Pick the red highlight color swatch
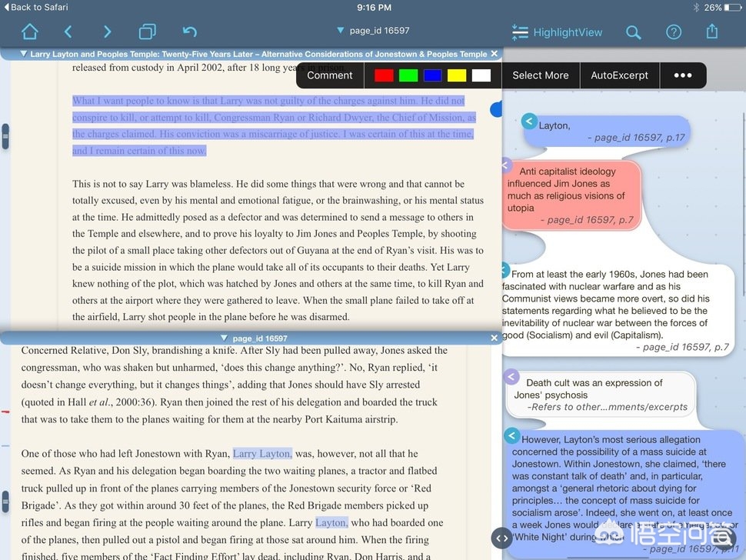Viewport: 746px width, 560px height. tap(384, 75)
